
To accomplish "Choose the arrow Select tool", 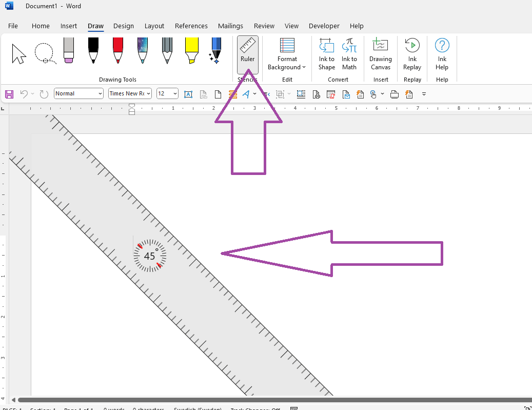I will pyautogui.click(x=19, y=54).
